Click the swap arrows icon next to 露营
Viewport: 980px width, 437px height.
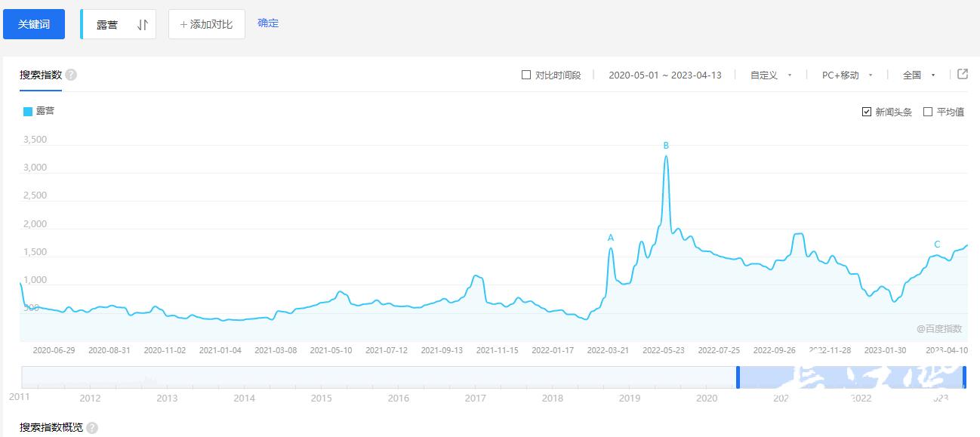click(143, 25)
